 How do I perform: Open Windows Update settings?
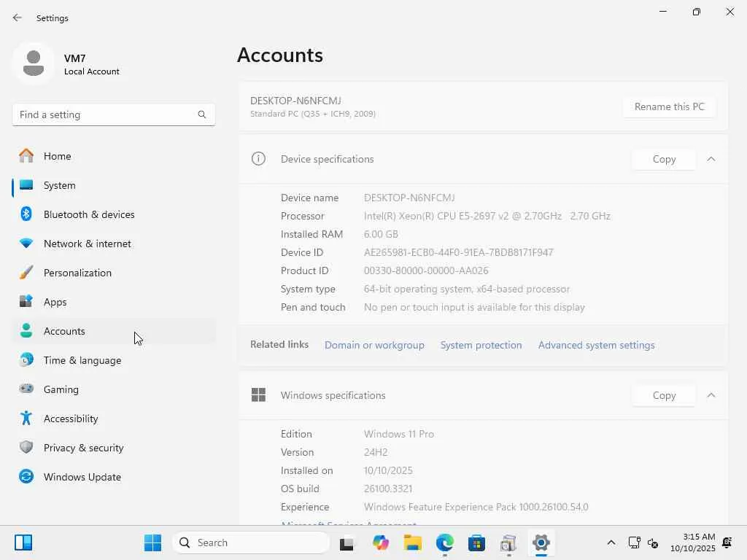(x=114, y=477)
